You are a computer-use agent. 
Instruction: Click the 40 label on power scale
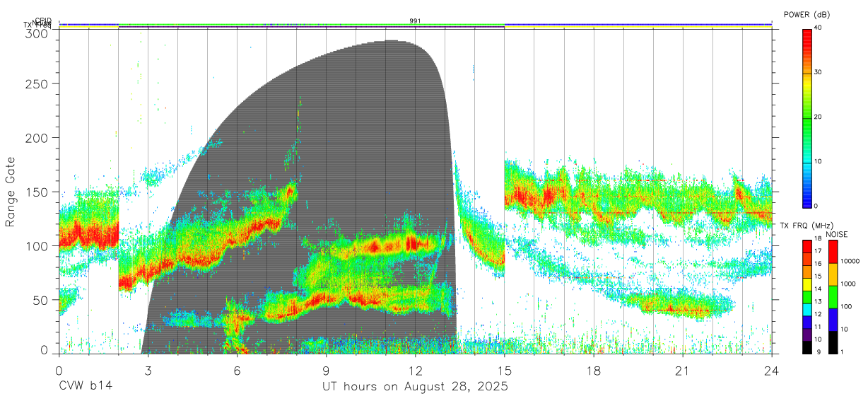[x=819, y=28]
